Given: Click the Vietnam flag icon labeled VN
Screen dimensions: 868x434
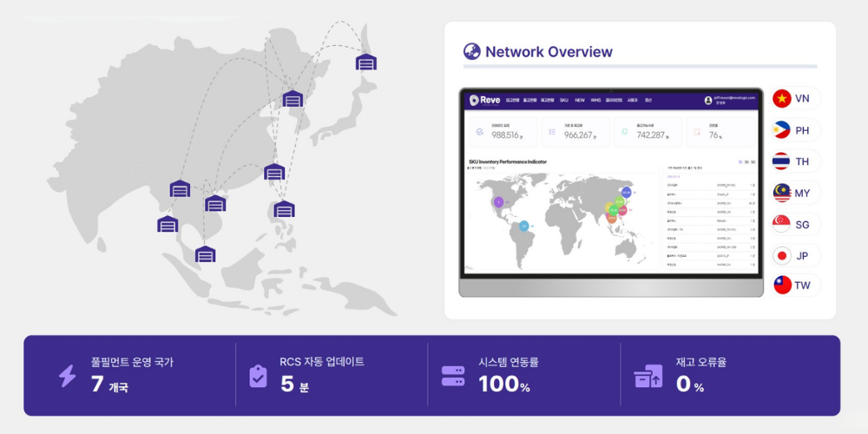Looking at the screenshot, I should [x=782, y=99].
